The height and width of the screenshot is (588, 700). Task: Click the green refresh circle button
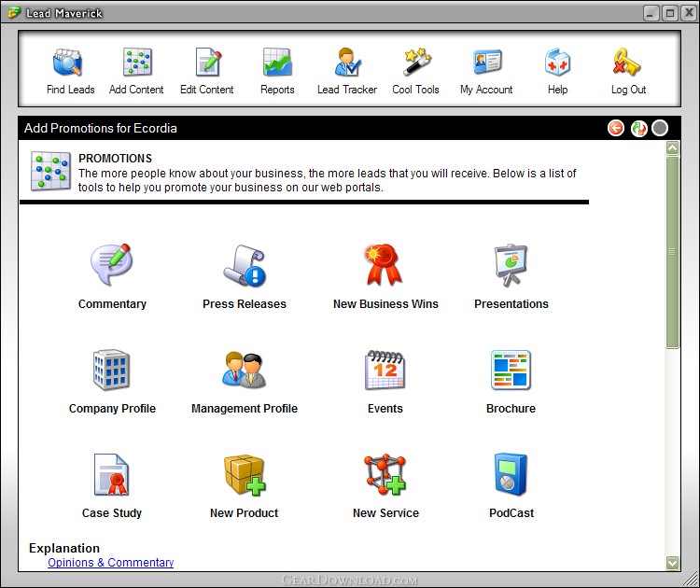coord(638,128)
